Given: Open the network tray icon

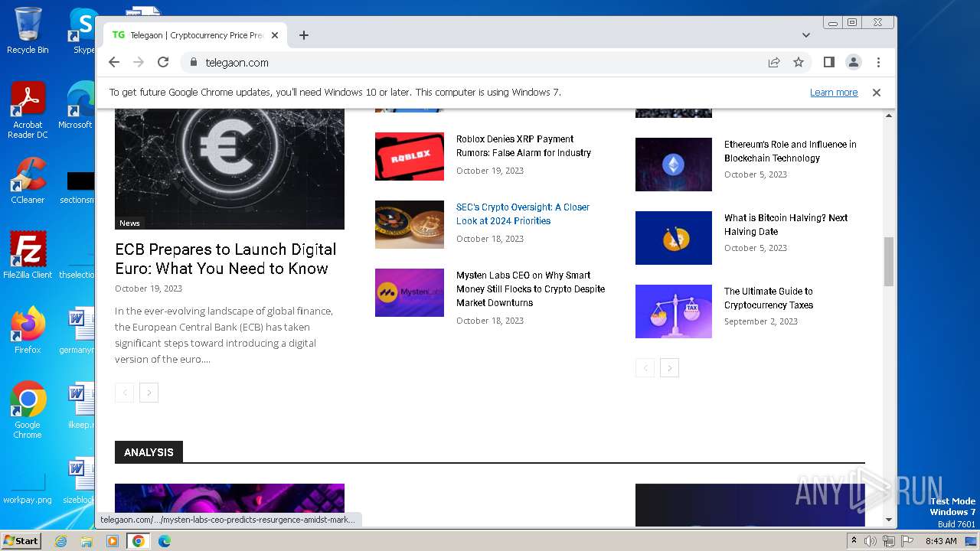Looking at the screenshot, I should (889, 541).
